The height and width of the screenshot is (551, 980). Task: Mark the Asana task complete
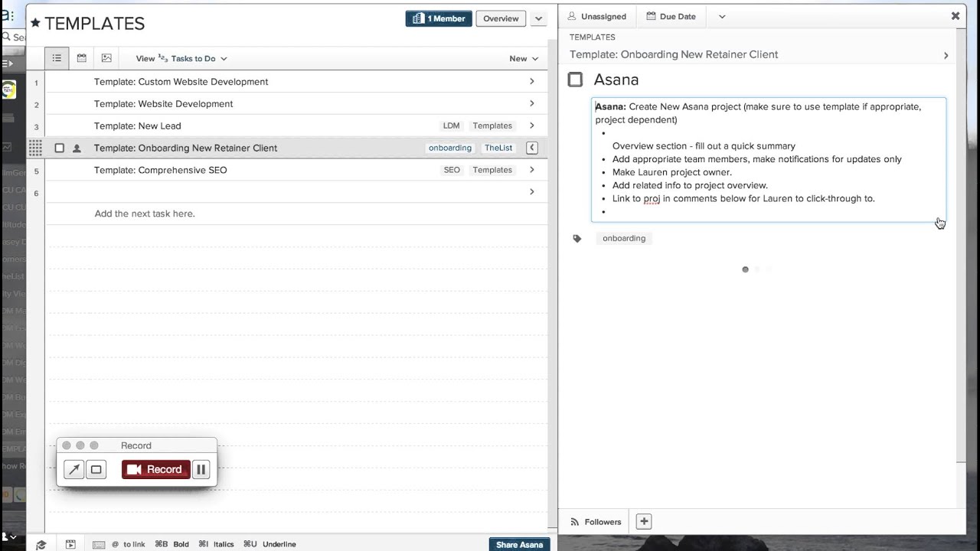point(576,80)
